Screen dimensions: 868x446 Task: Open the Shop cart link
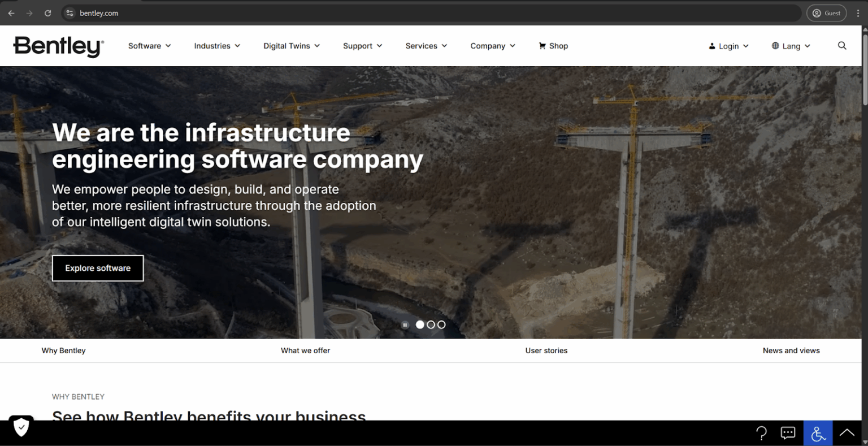coord(553,46)
